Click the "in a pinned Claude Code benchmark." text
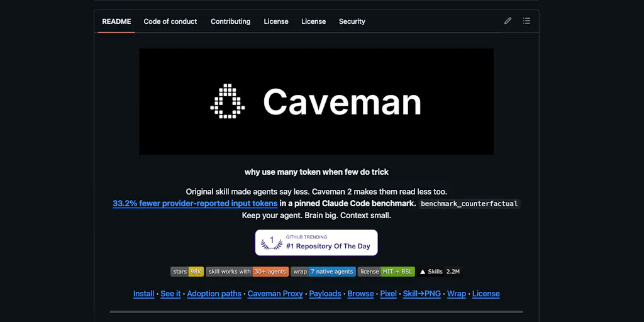Viewport: 644px width, 322px height. pos(348,203)
